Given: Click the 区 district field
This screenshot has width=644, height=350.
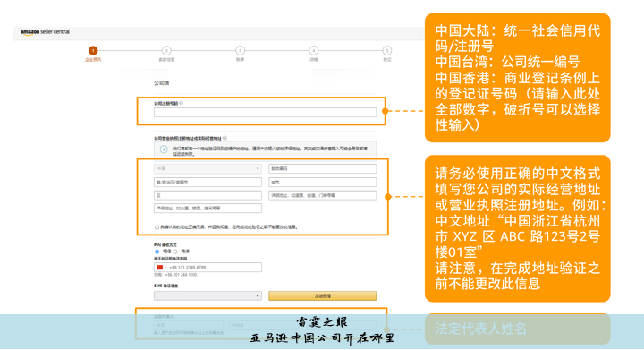Looking at the screenshot, I should tap(208, 195).
